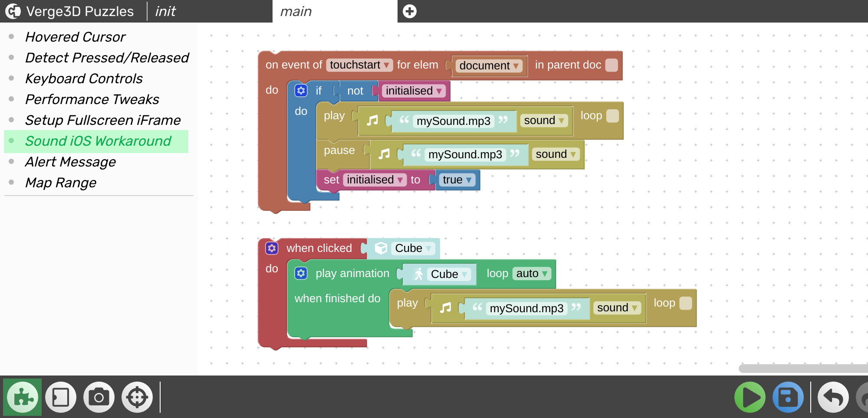Enable loop checkbox on when-finished play block
Image resolution: width=868 pixels, height=418 pixels.
(x=685, y=303)
